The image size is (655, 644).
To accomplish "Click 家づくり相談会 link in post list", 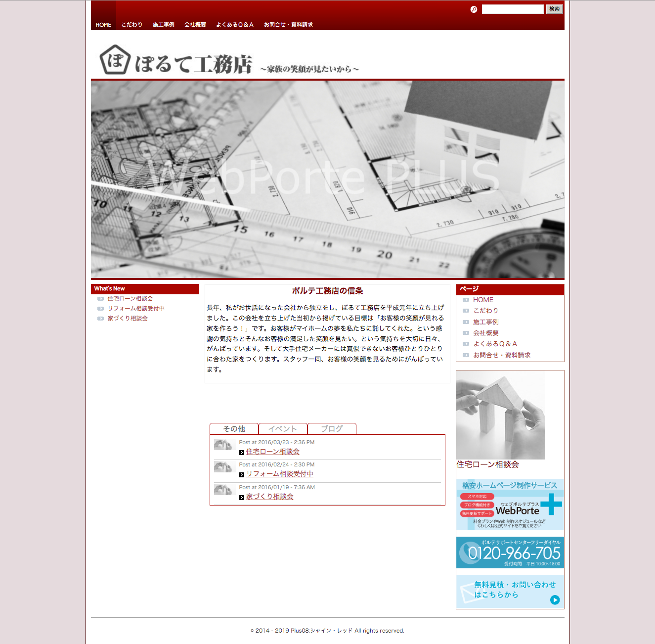I will point(269,497).
